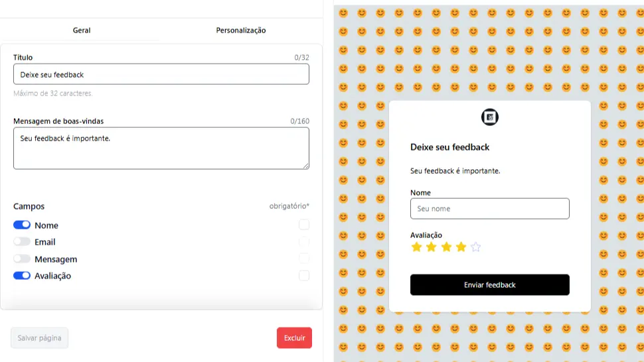
Task: Select the third rating star
Action: point(446,247)
